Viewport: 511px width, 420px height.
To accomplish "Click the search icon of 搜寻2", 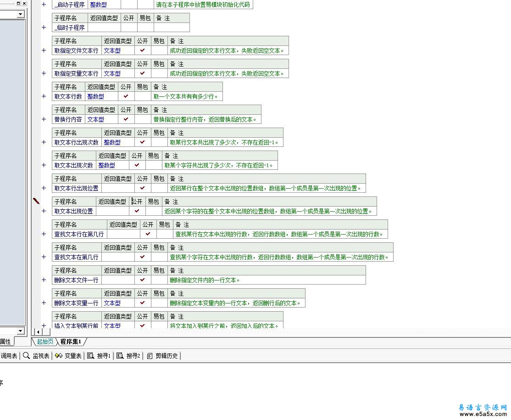I will (x=120, y=356).
